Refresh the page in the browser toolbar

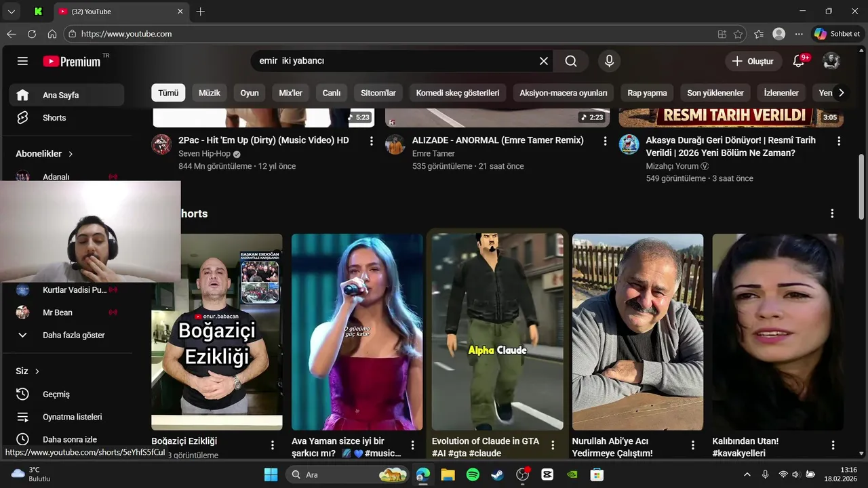tap(32, 34)
